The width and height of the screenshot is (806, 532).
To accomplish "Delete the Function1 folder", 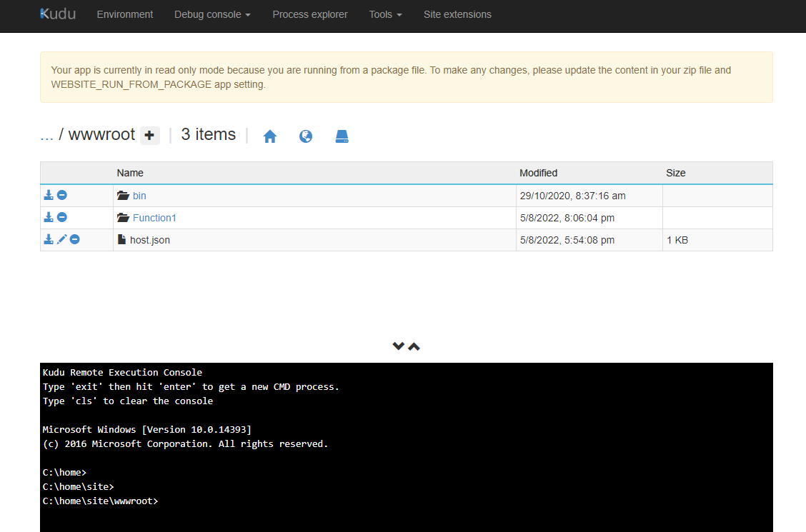I will point(61,217).
